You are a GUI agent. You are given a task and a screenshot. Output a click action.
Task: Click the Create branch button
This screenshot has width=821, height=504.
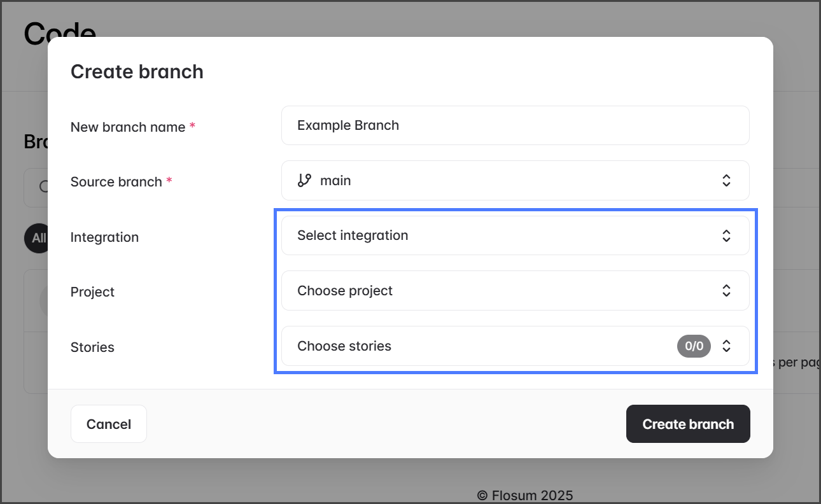pyautogui.click(x=688, y=424)
